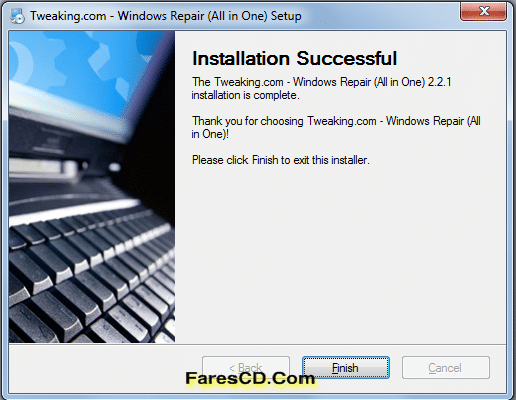Click the 'Thank you for choosing' message

336,127
